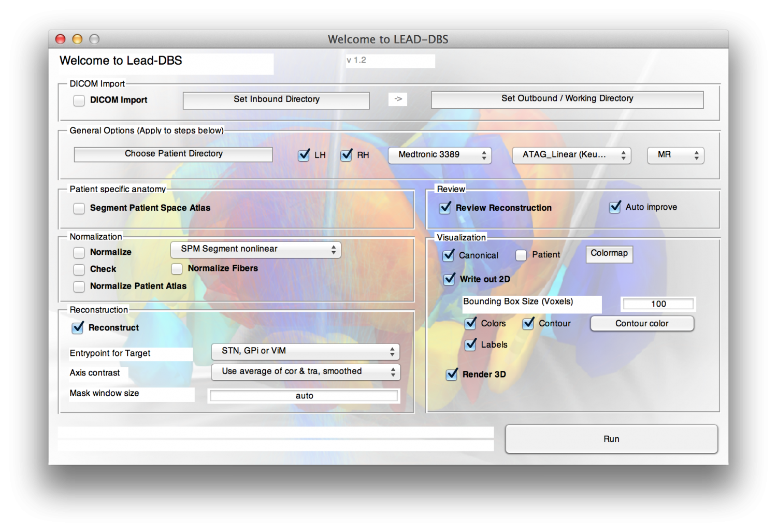This screenshot has height=532, width=777.
Task: Expand the STN, GPi or ViM dropdown
Action: click(305, 352)
